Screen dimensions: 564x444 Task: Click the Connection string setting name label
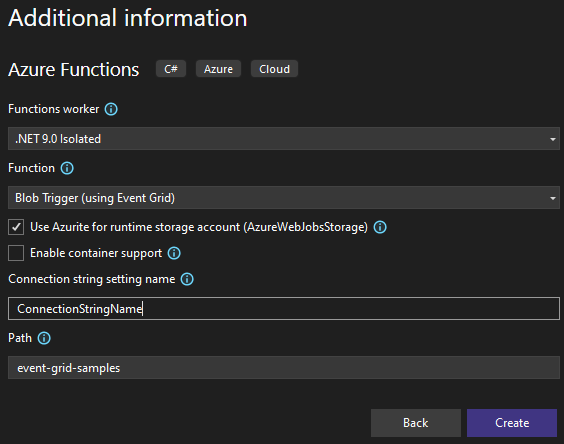point(92,279)
